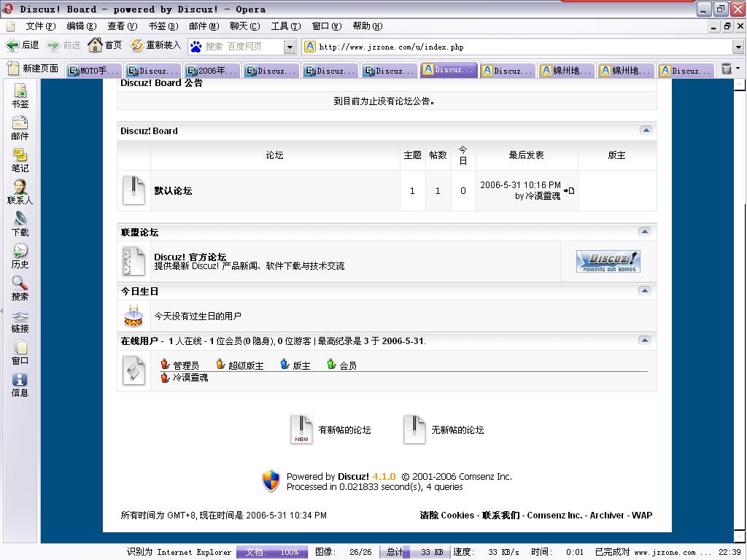Open the 窗口 (Window) menu
This screenshot has height=560, width=747.
[327, 26]
